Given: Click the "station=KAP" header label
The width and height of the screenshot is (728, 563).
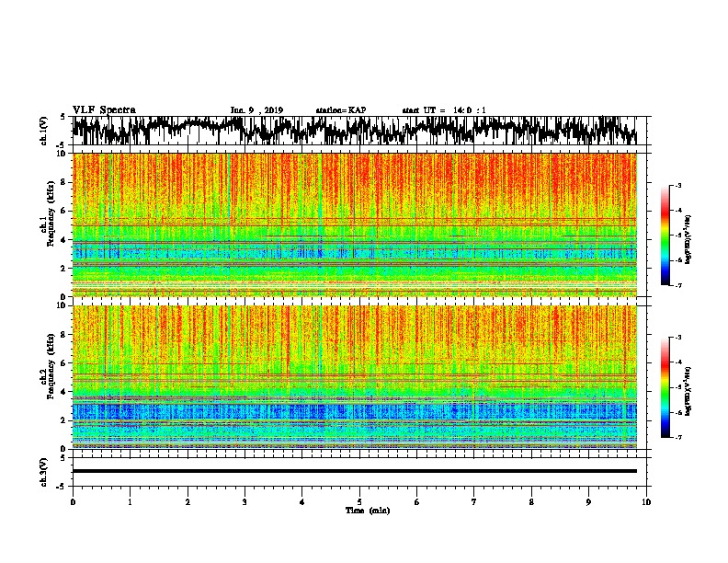Looking at the screenshot, I should click(x=341, y=110).
